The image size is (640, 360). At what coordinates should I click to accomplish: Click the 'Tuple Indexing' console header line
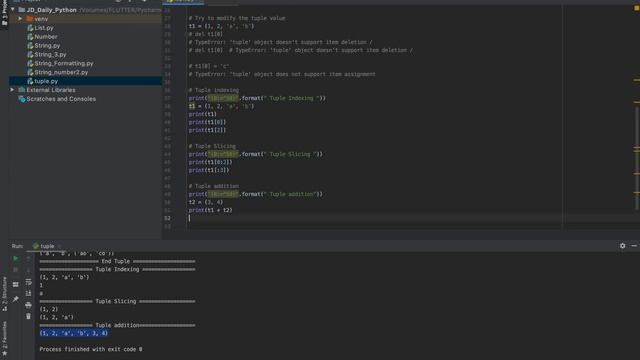(118, 269)
